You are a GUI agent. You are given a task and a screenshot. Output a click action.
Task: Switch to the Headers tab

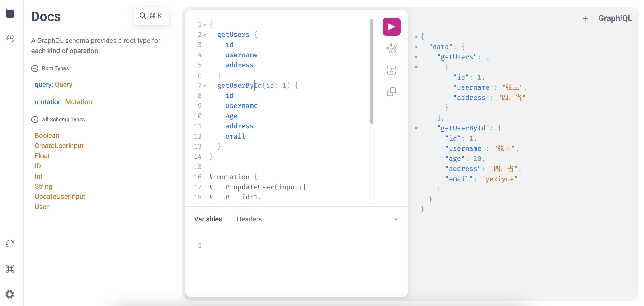pyautogui.click(x=249, y=219)
